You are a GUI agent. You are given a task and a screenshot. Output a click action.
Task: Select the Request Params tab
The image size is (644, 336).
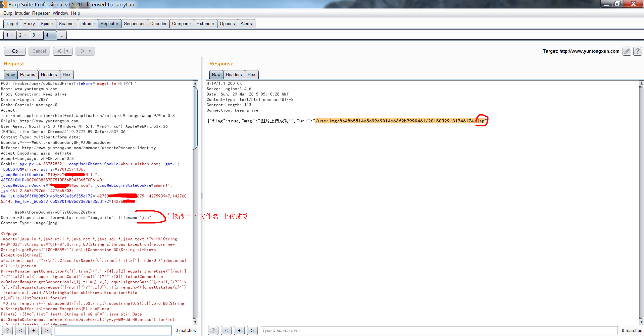28,75
